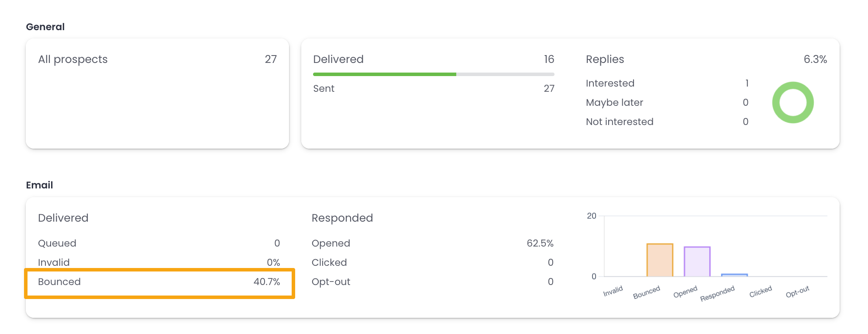Click the Maybe later label
This screenshot has width=868, height=334.
(614, 102)
